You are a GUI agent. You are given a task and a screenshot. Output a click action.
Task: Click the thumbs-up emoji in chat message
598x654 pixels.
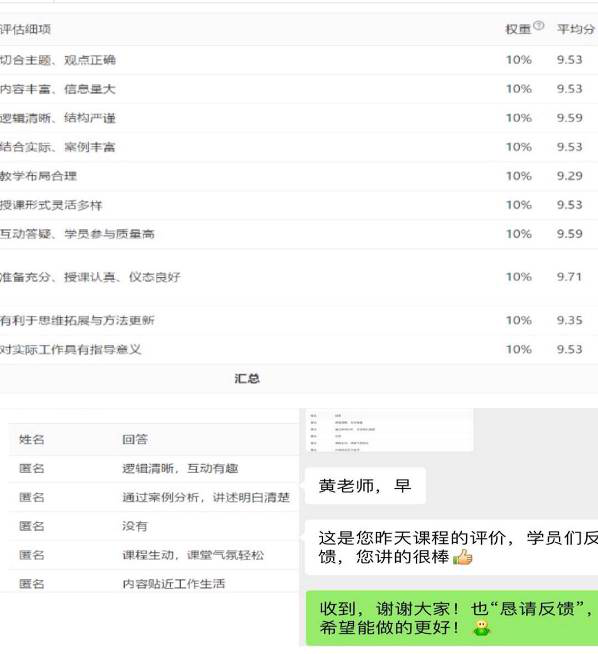coord(462,557)
